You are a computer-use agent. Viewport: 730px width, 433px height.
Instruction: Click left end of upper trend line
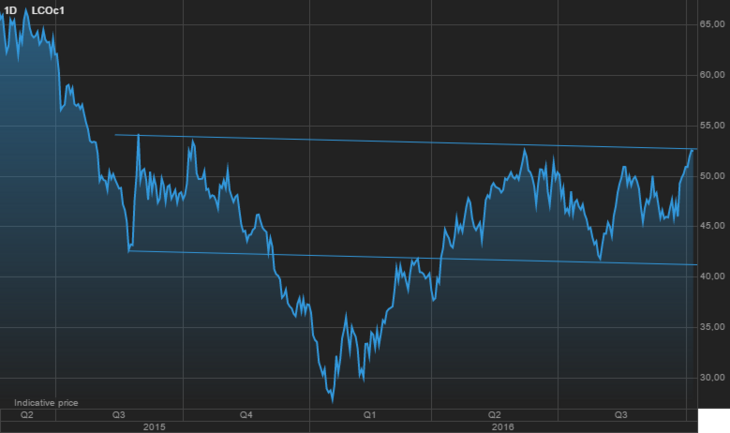[115, 134]
